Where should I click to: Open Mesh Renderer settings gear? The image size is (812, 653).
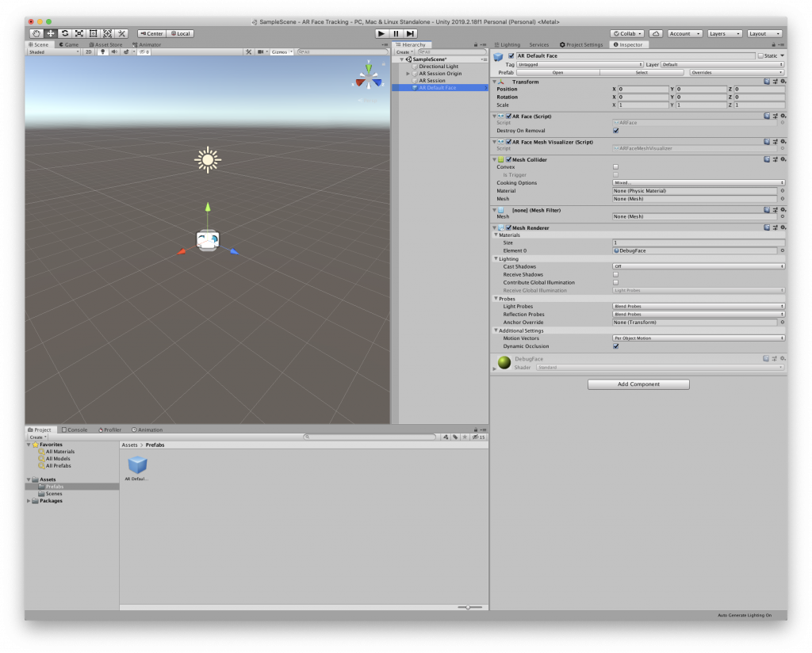[783, 227]
